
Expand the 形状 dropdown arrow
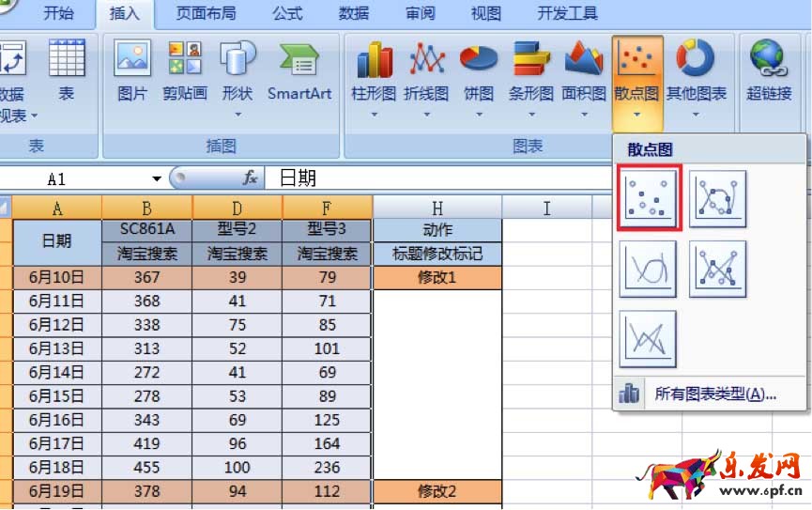click(x=237, y=115)
